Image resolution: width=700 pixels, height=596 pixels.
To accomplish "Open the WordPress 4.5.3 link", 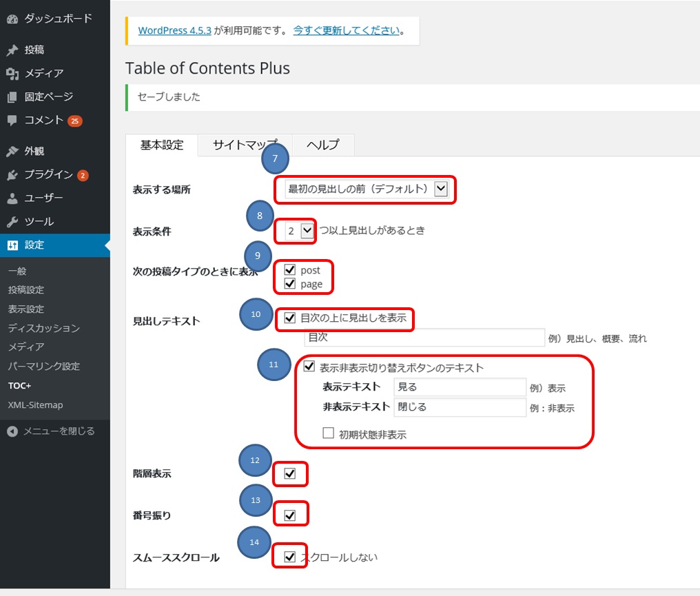I will pos(174,30).
